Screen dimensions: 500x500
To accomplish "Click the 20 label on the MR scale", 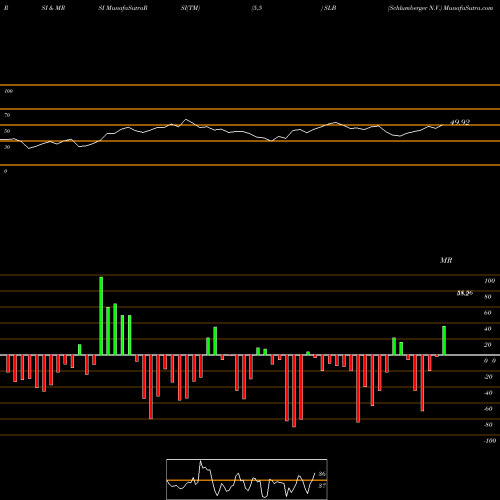I will tap(488, 345).
